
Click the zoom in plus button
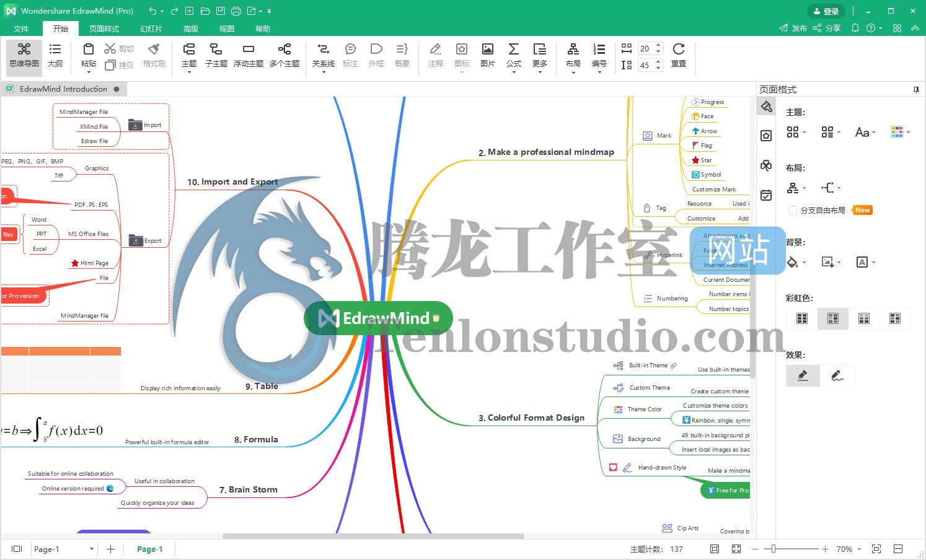825,549
